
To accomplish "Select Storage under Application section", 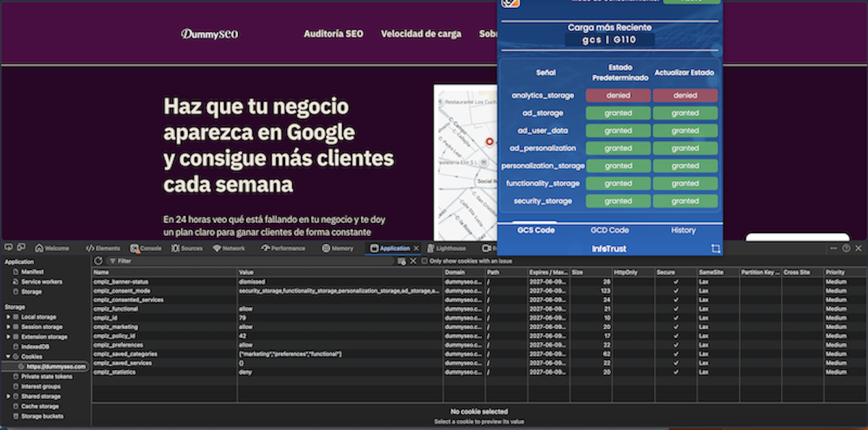I will (31, 292).
